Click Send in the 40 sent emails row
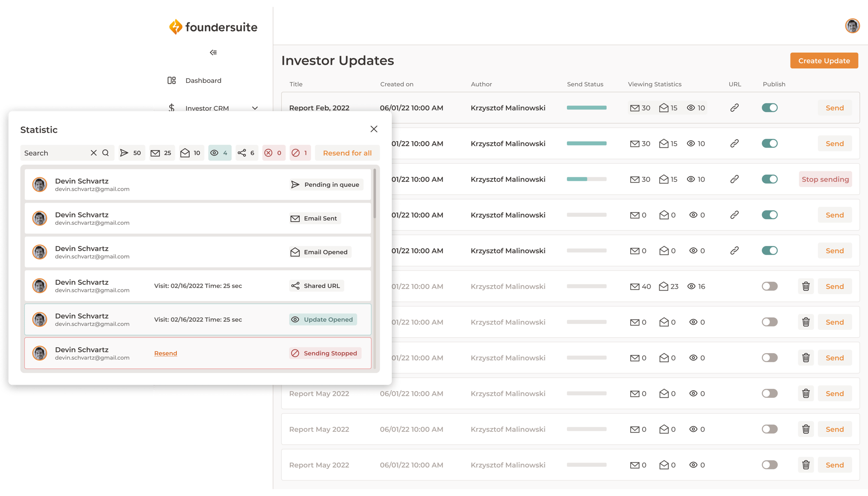The height and width of the screenshot is (496, 868). (835, 286)
